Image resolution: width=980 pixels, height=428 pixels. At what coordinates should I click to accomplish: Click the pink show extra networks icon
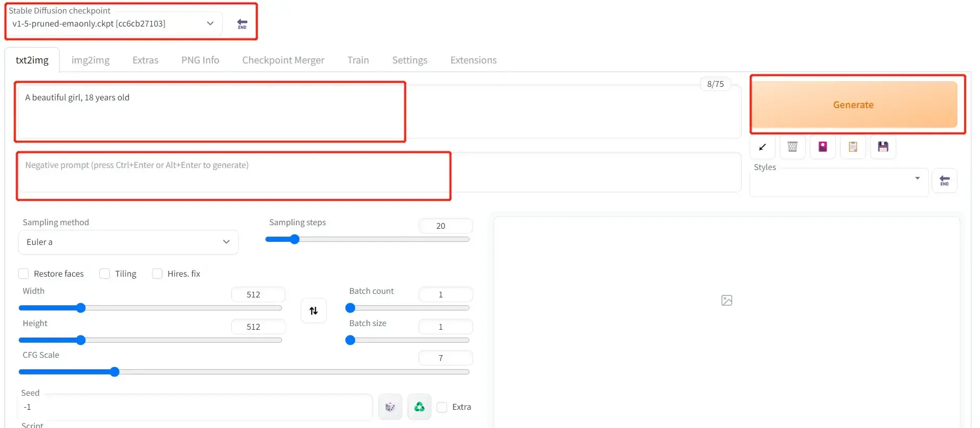click(x=823, y=147)
